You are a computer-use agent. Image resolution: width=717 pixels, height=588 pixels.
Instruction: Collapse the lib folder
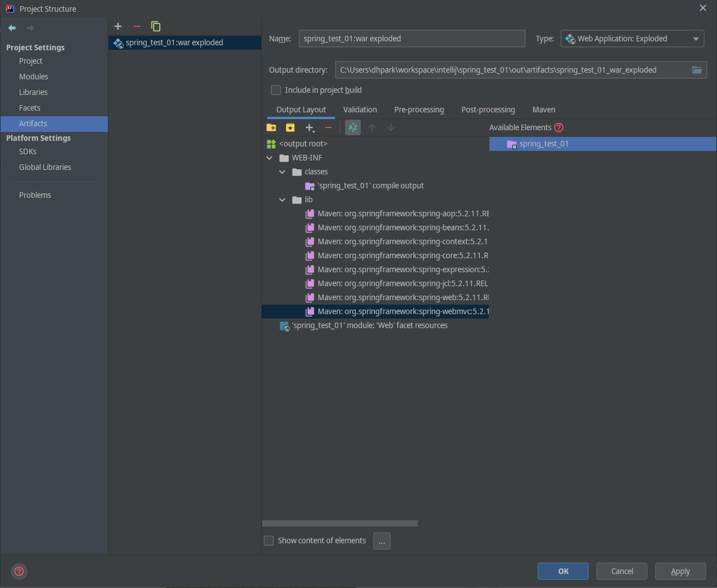click(x=282, y=200)
